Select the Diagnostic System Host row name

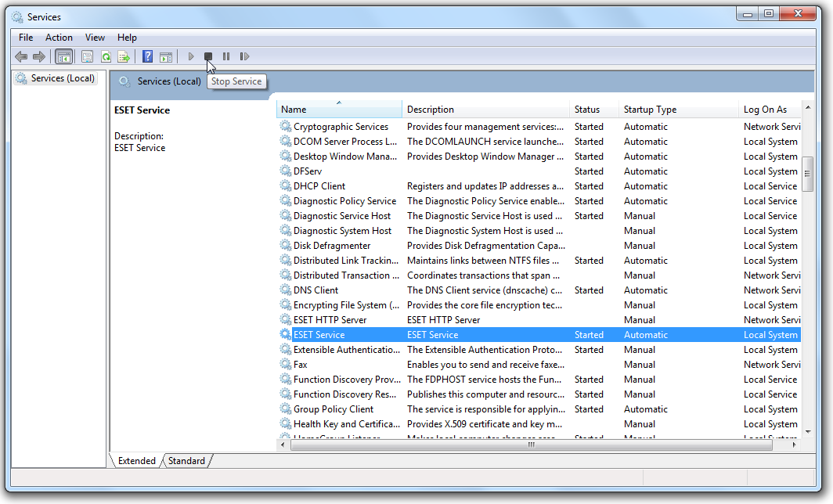(343, 231)
